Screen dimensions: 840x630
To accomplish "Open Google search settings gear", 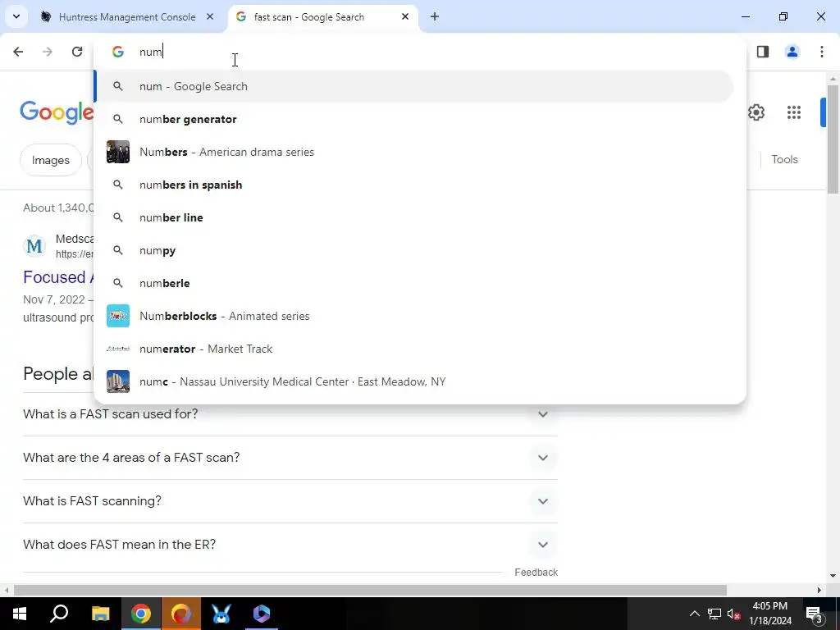I will tap(756, 112).
